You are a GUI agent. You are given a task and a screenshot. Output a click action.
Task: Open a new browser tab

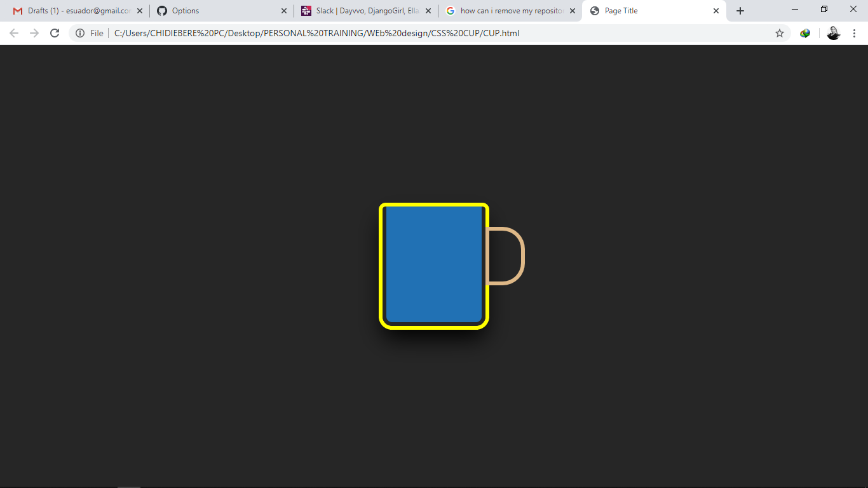click(740, 10)
